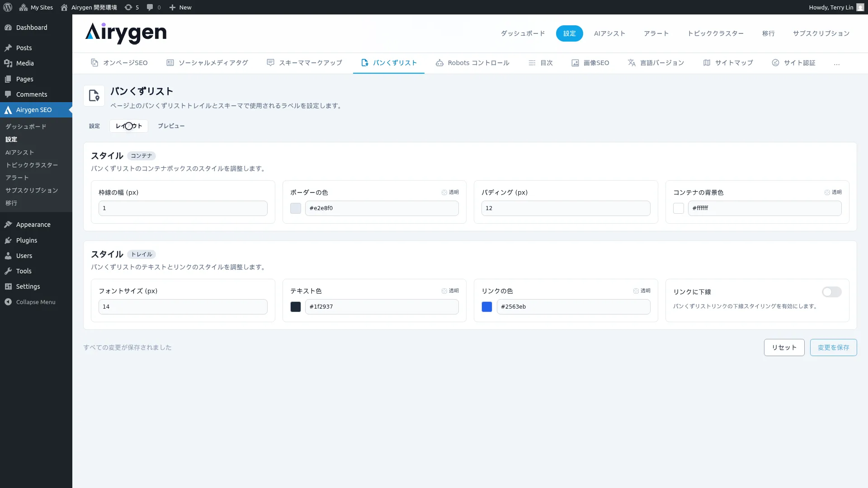Screen dimensions: 868x488
Task: Open My Sites menu
Action: (x=36, y=7)
